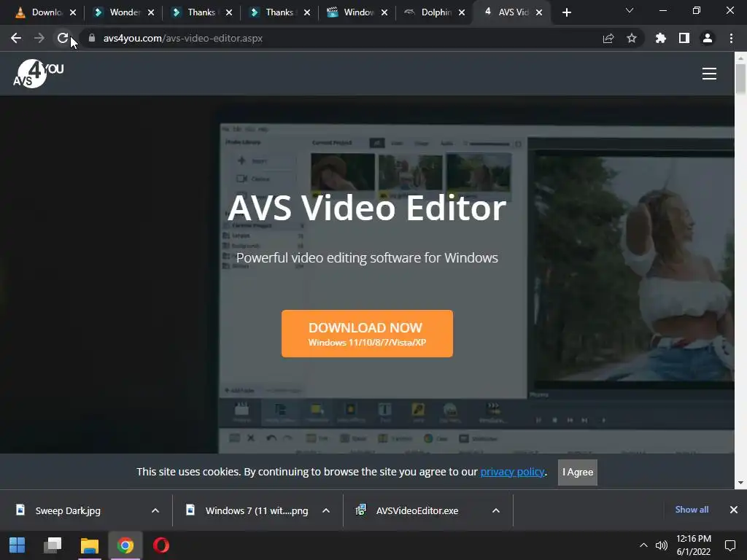Show hidden system tray icons

tap(643, 545)
